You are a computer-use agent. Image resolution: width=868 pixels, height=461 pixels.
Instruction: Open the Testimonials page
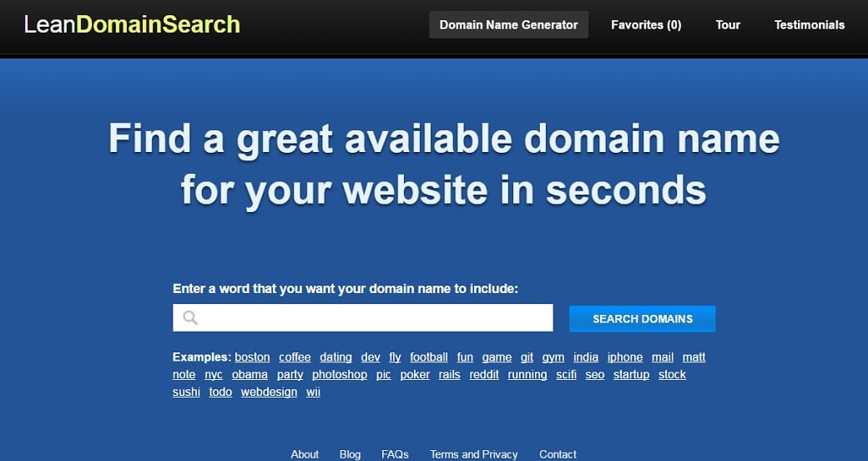[x=809, y=25]
